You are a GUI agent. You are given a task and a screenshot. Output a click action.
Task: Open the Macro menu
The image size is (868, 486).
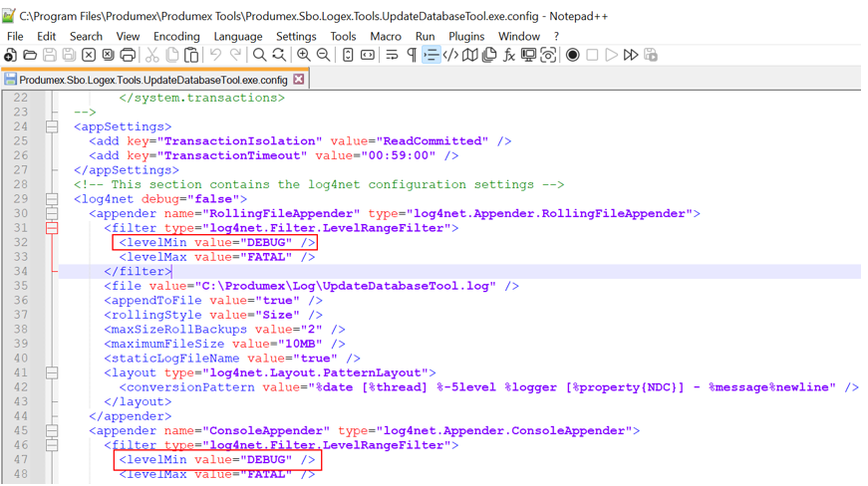(x=386, y=37)
